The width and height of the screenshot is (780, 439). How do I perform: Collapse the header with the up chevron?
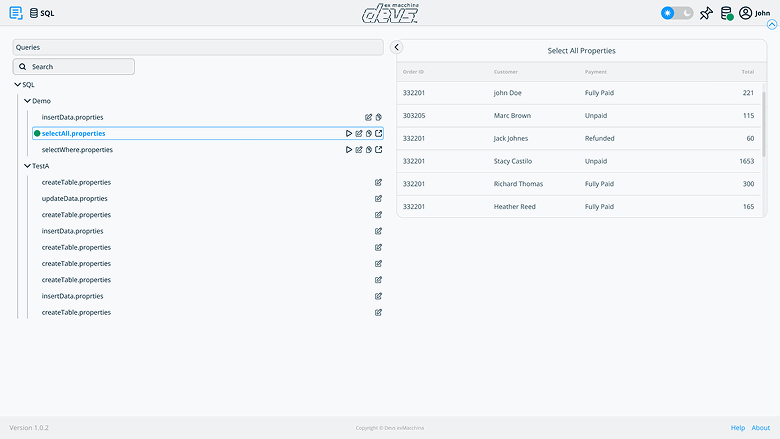point(770,25)
